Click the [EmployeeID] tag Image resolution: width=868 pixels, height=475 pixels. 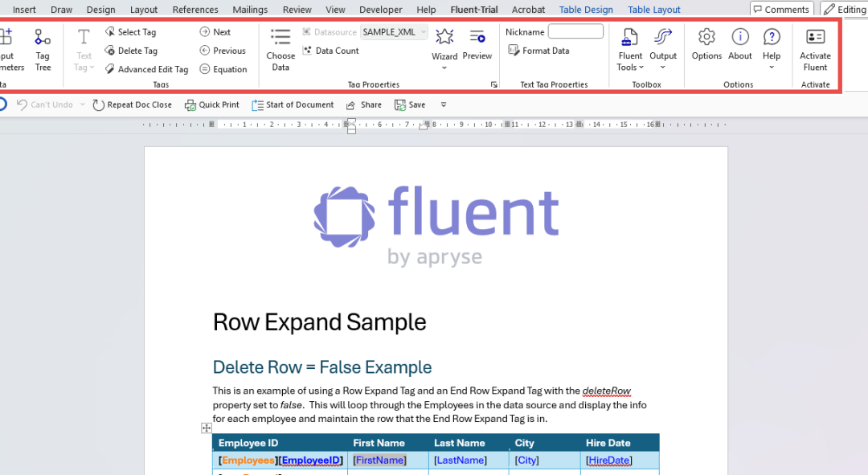(x=310, y=460)
